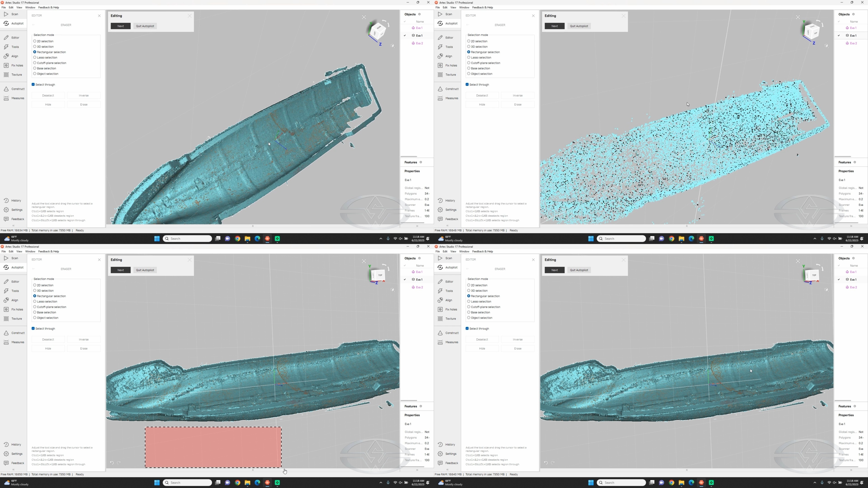Go back from Eraser in the bottom-left Editor panel

[33, 269]
